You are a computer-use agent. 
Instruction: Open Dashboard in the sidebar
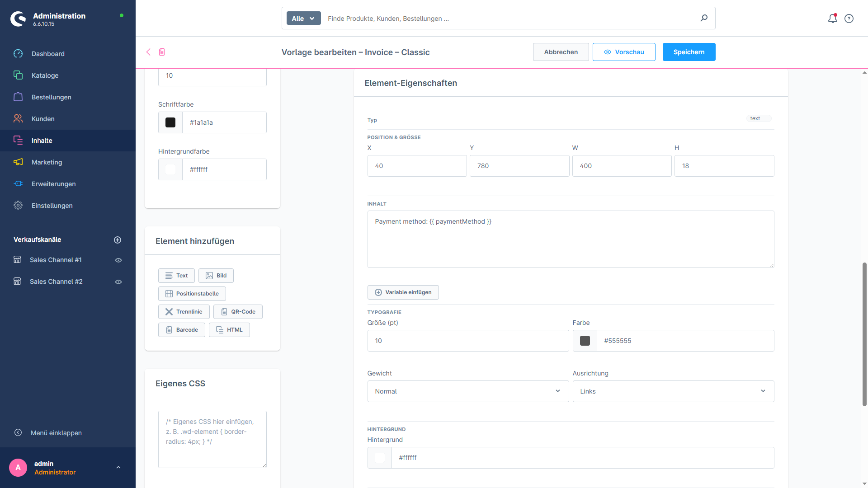tap(68, 54)
